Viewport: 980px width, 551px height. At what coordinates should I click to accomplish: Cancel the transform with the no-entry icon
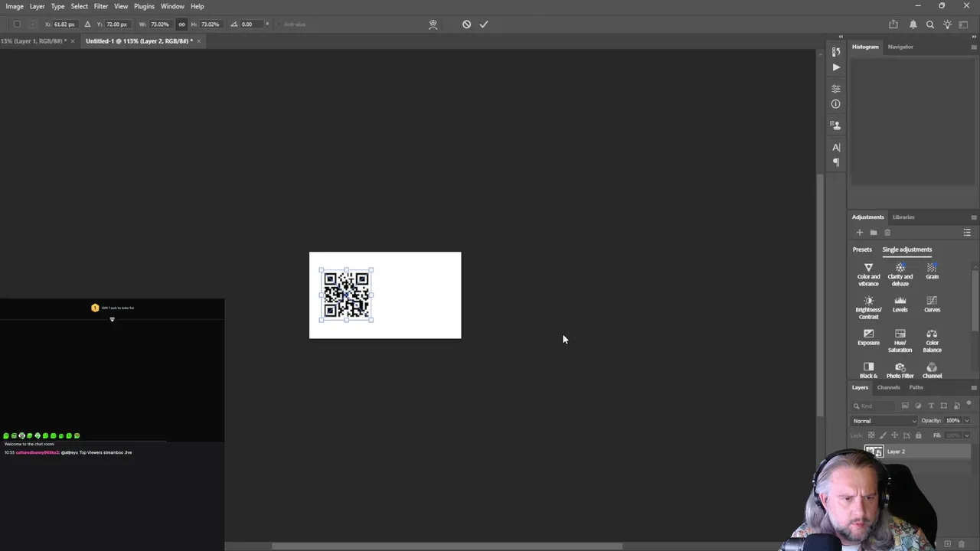(x=466, y=24)
